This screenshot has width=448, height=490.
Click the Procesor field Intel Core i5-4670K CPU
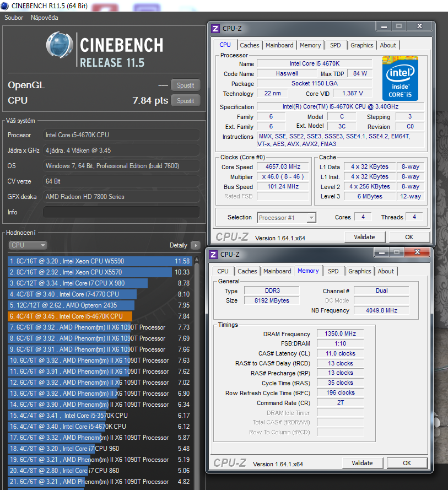pyautogui.click(x=121, y=135)
